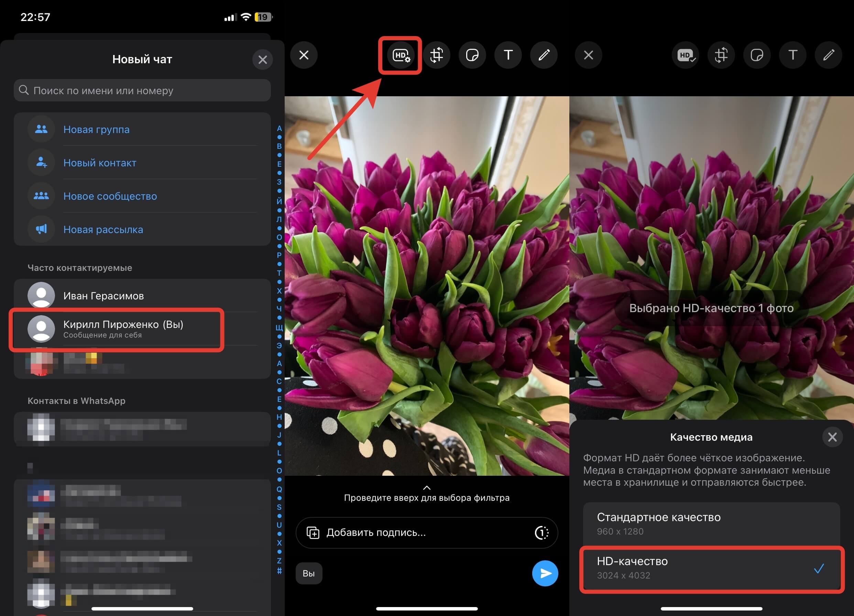
Task: Tap Новая рассылка option
Action: click(103, 229)
